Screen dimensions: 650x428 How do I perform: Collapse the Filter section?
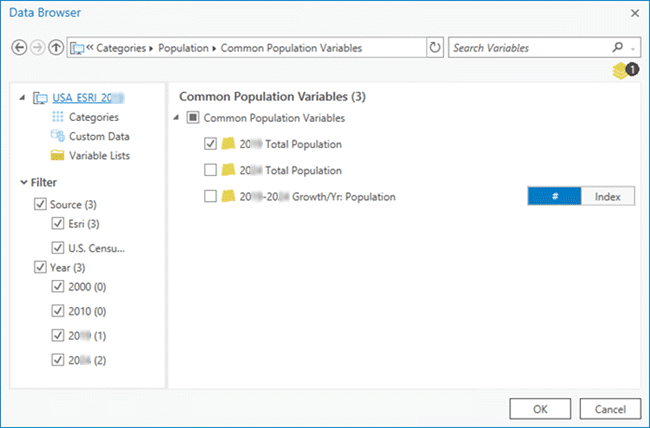coord(24,182)
